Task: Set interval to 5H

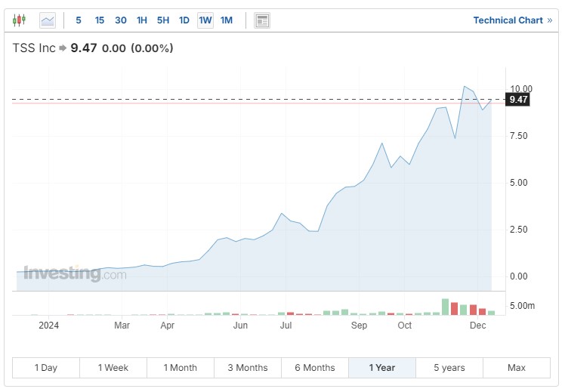Action: coord(163,20)
